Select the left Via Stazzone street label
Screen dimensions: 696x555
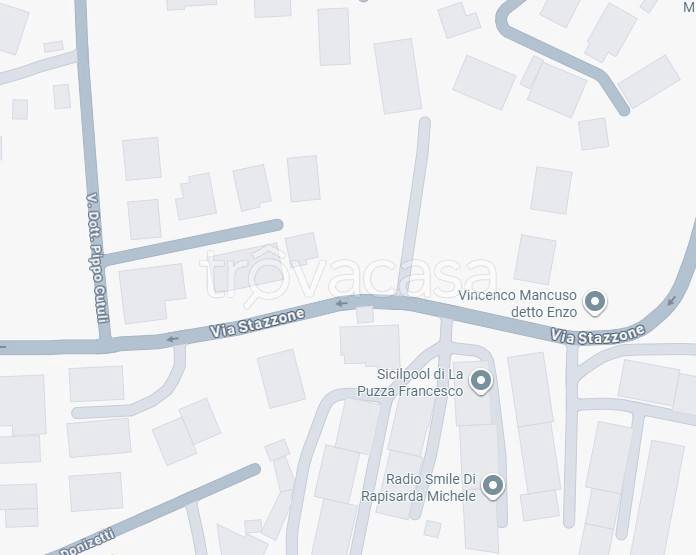[x=257, y=323]
